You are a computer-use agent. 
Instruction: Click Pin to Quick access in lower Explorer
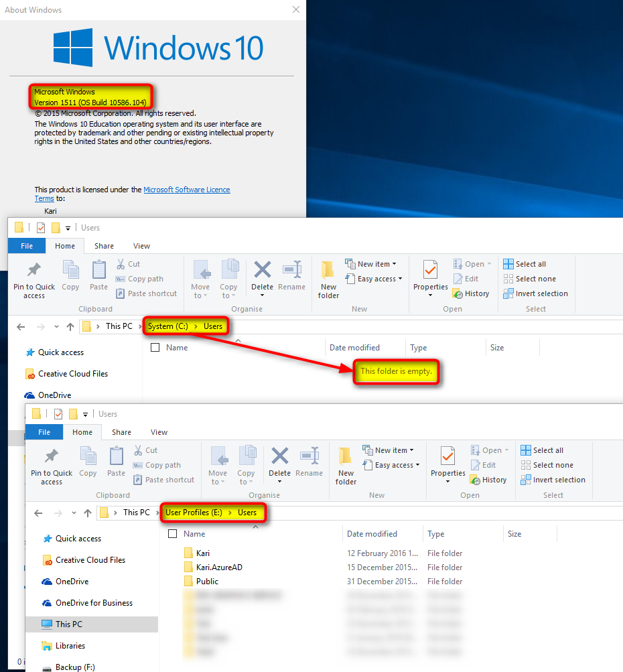click(52, 466)
